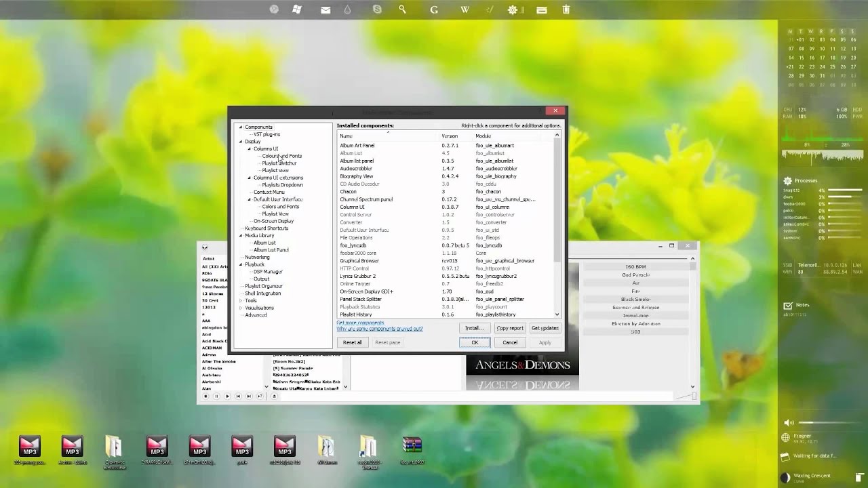Adjust the volume slider in the sidebar
The width and height of the screenshot is (868, 488).
[830, 423]
